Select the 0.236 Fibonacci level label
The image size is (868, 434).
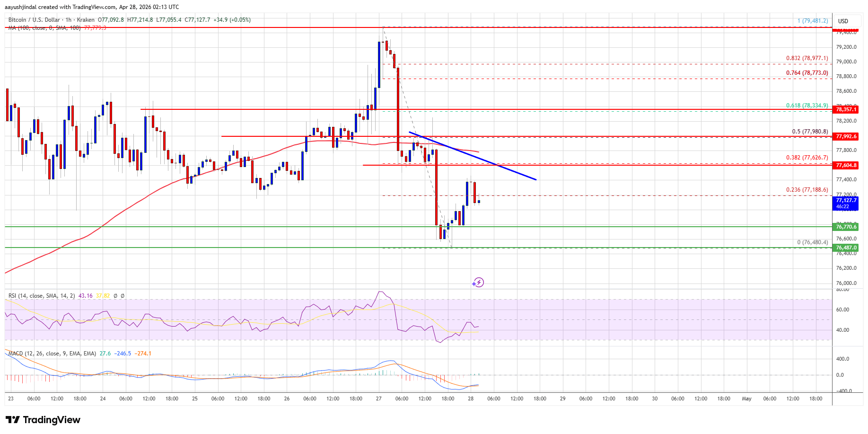click(807, 190)
